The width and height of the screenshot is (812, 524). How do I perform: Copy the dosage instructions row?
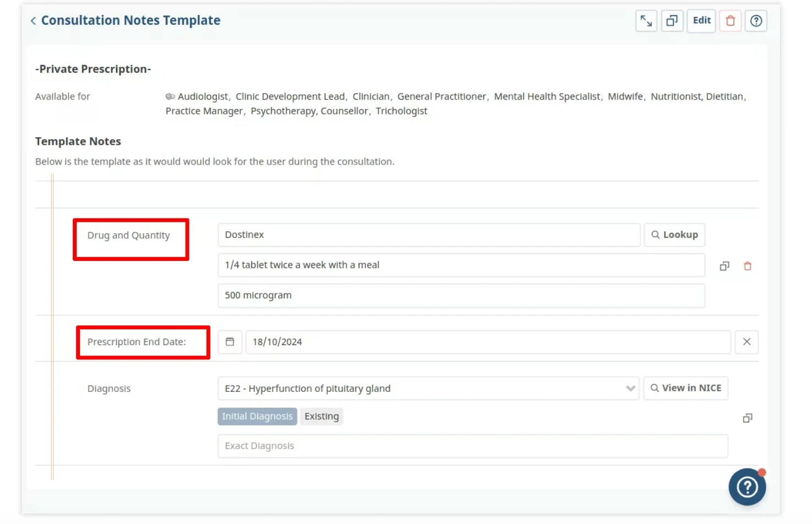click(724, 266)
